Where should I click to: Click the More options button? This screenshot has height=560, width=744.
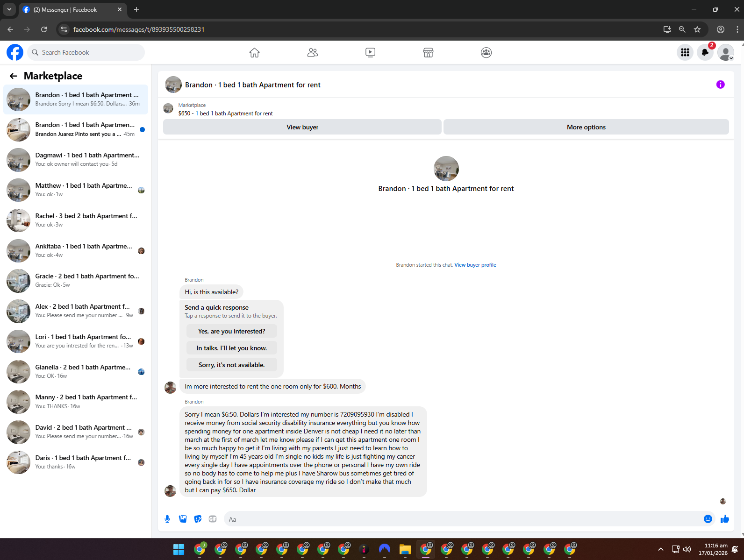pyautogui.click(x=586, y=127)
